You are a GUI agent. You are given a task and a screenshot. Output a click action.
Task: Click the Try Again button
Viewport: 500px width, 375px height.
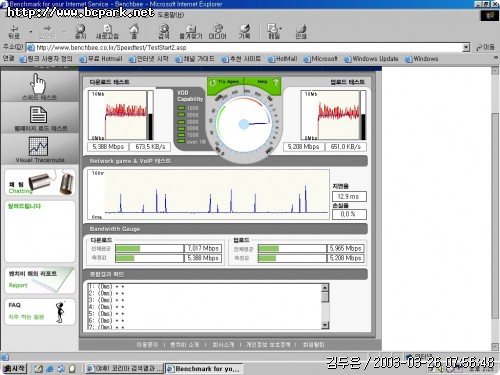pyautogui.click(x=225, y=82)
